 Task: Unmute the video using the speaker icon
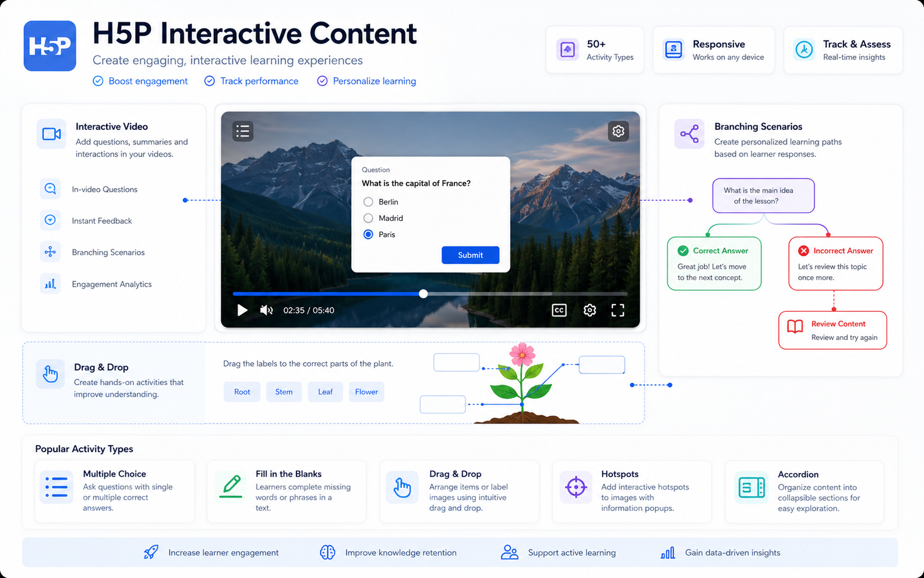click(266, 310)
